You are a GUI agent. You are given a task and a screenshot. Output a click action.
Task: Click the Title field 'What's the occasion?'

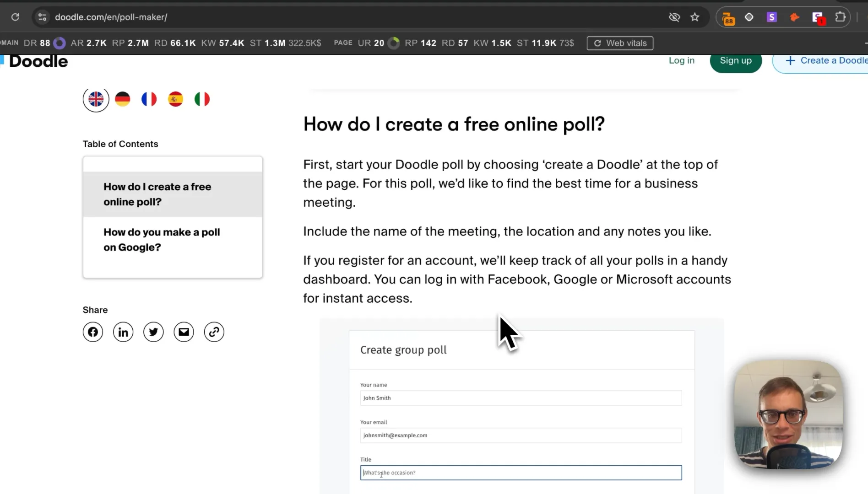point(521,473)
